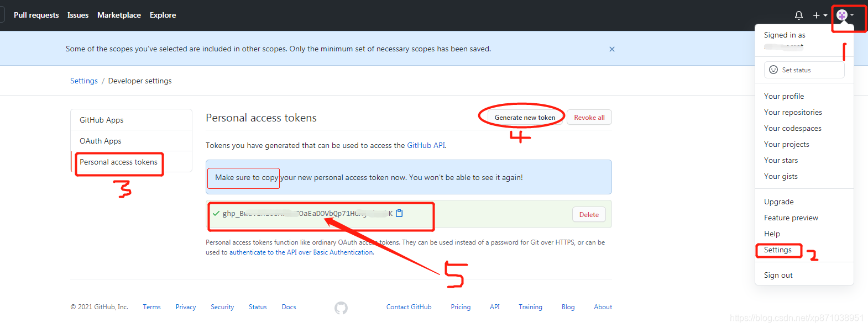Select OAuth Apps in the sidebar
This screenshot has height=328, width=868.
pyautogui.click(x=132, y=141)
